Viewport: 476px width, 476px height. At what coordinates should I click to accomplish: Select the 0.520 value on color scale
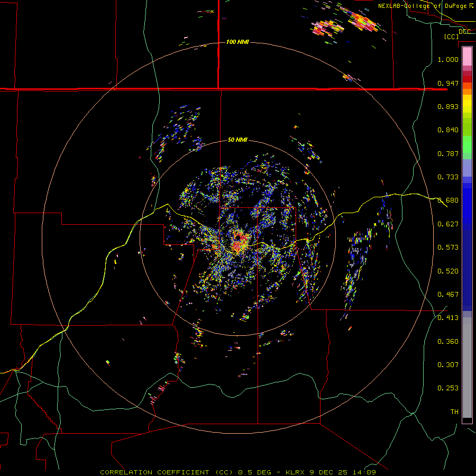coord(448,271)
